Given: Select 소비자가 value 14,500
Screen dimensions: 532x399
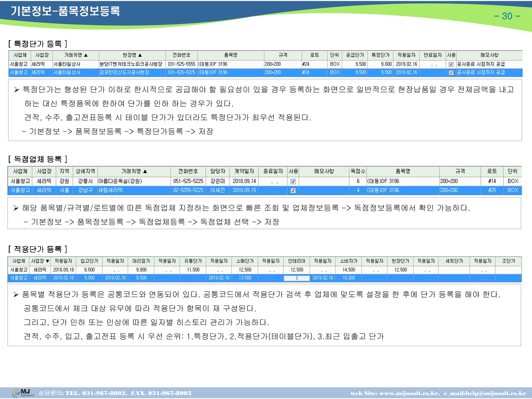Looking at the screenshot, I should coord(349,270).
